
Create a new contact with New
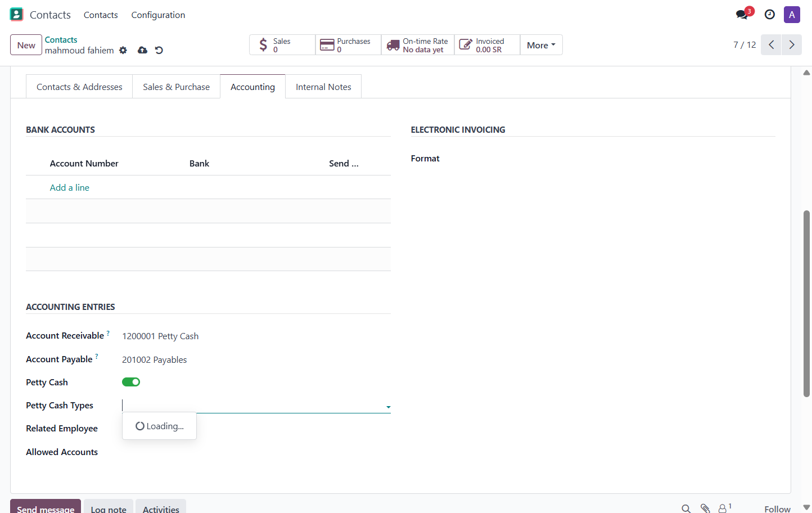click(26, 45)
